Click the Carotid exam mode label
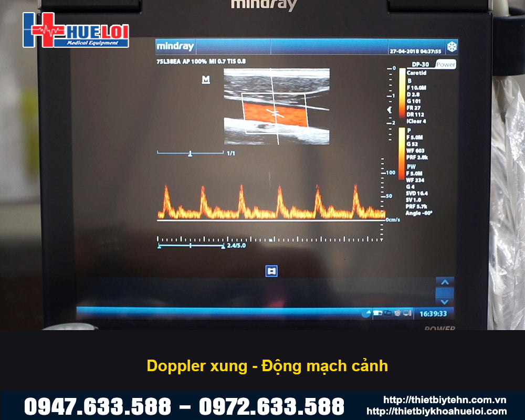 click(416, 73)
